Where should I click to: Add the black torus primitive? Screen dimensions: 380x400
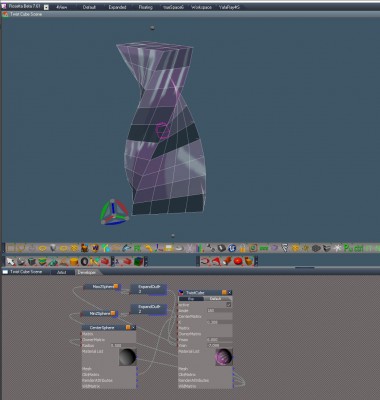coord(84,261)
